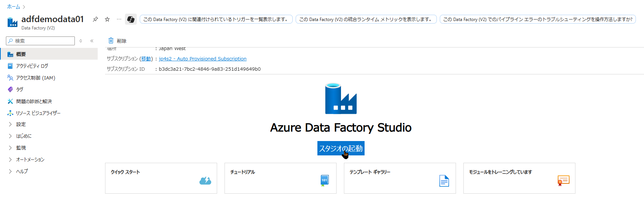The height and width of the screenshot is (204, 644).
Task: Expand the はじめに section
Action: [10, 136]
